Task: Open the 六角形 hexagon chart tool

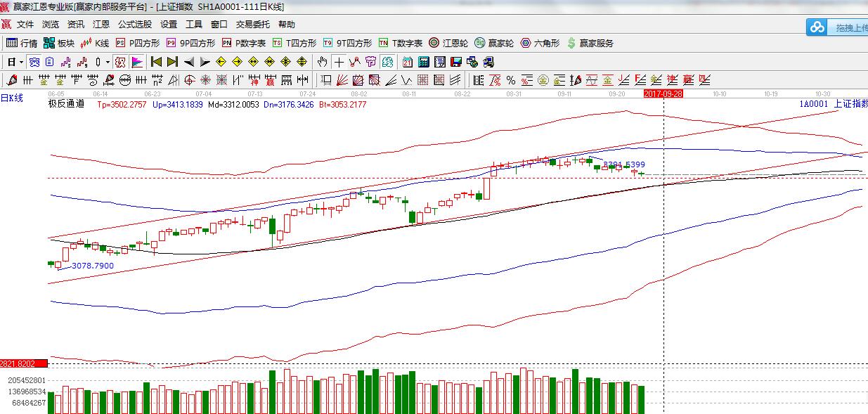Action: (x=540, y=43)
